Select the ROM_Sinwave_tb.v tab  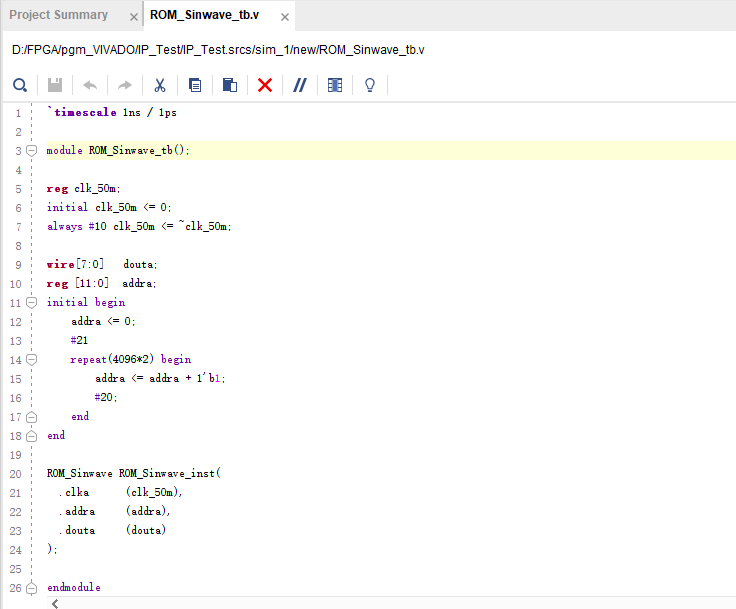[205, 15]
